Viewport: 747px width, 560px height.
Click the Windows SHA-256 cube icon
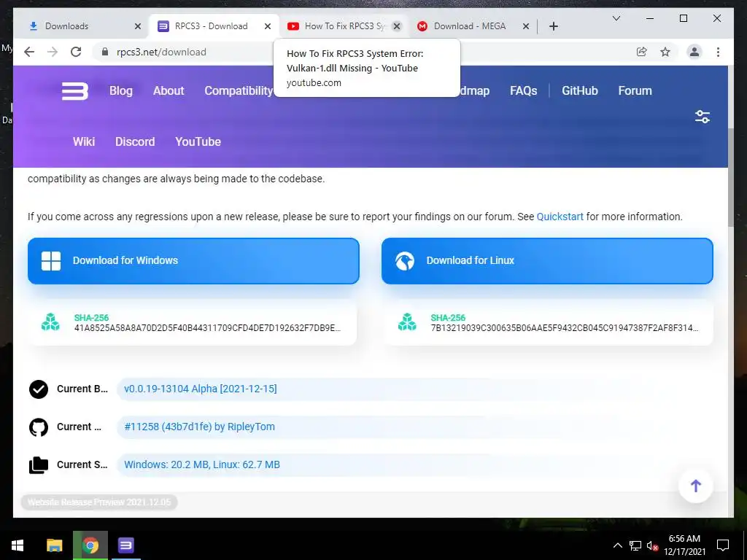[x=50, y=322]
